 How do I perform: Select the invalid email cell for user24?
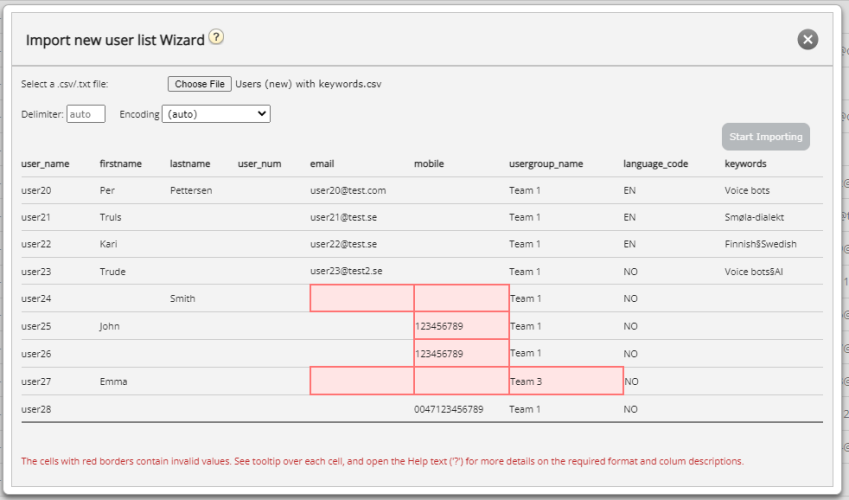(x=362, y=298)
